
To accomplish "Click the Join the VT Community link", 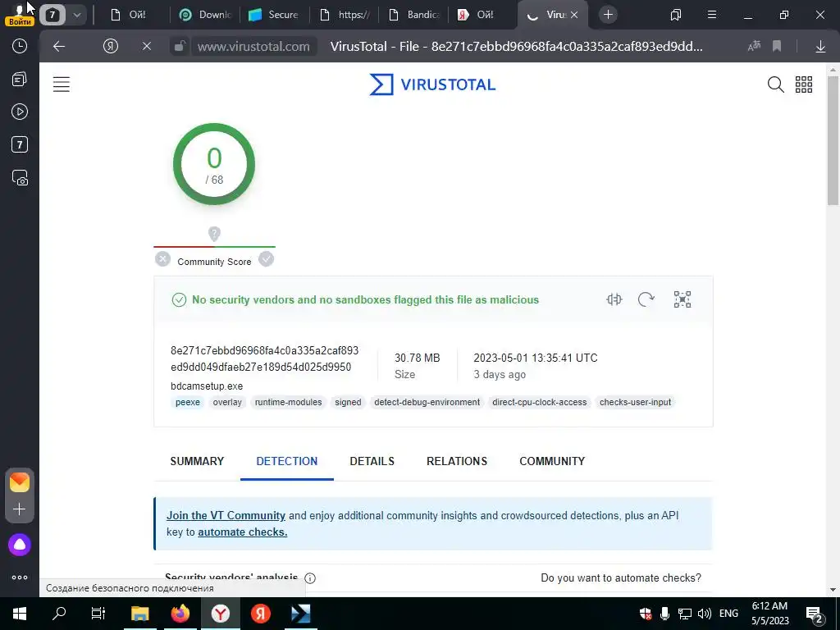I will pyautogui.click(x=226, y=515).
